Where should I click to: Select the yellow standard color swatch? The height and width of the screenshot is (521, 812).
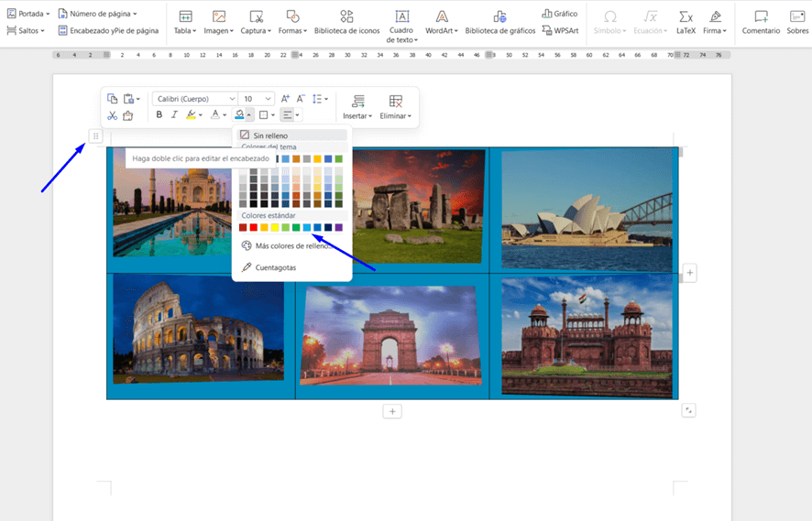pyautogui.click(x=275, y=227)
